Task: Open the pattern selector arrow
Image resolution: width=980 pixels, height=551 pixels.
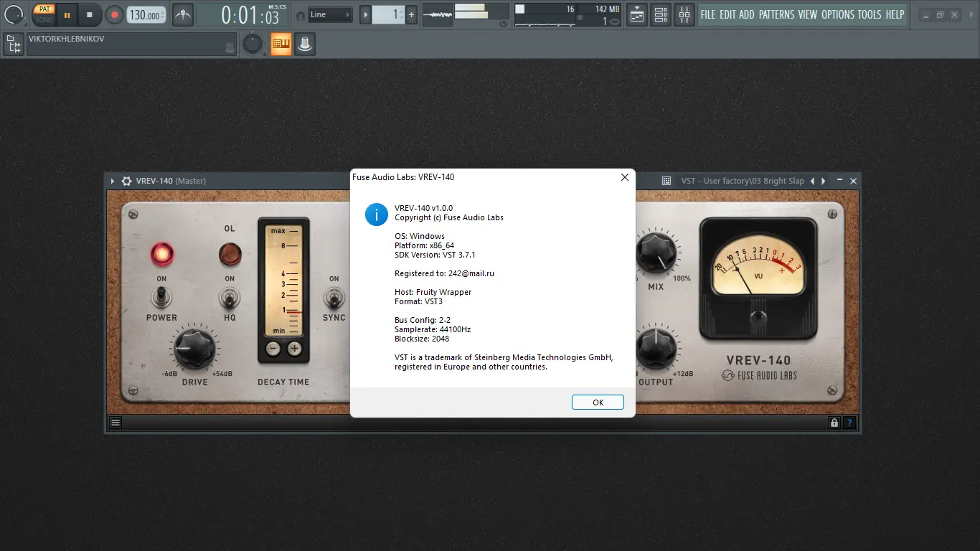Action: [365, 14]
